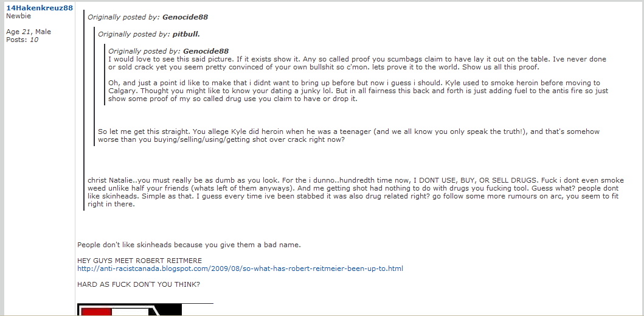
Task: Click the 'Newbie' rank label under username
Action: [18, 16]
